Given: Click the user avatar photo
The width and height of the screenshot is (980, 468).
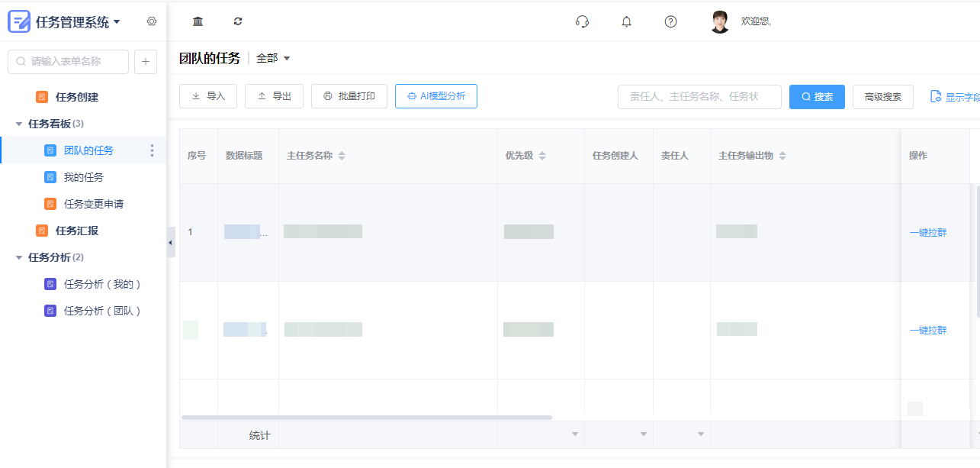Looking at the screenshot, I should pyautogui.click(x=720, y=22).
